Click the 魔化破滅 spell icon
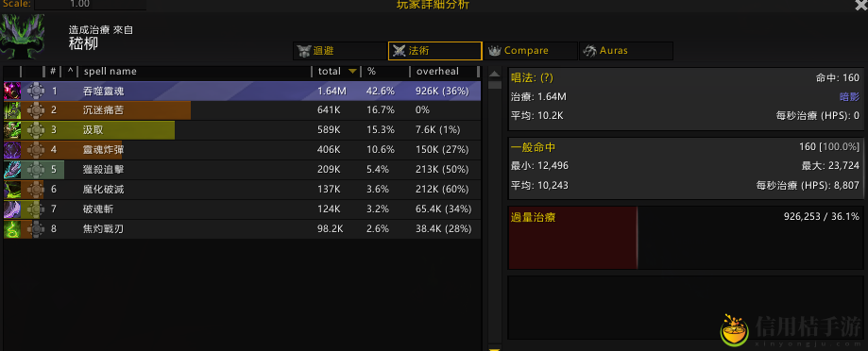 12,190
